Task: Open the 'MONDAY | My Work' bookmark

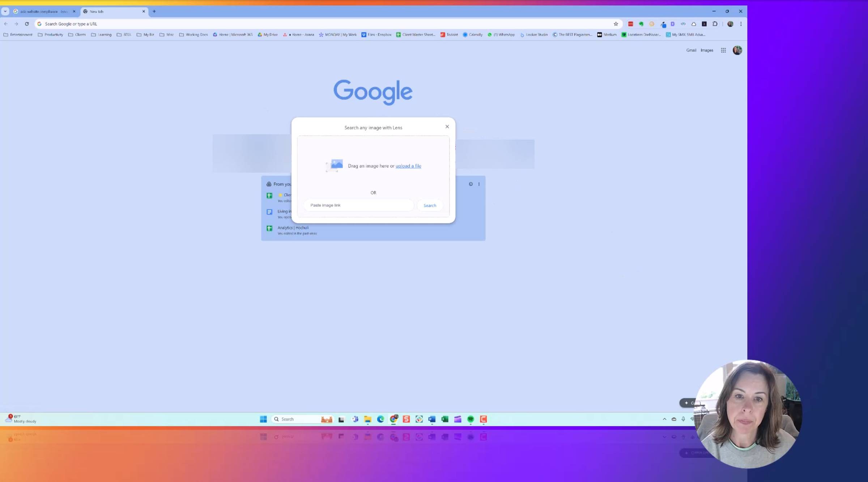Action: click(338, 35)
